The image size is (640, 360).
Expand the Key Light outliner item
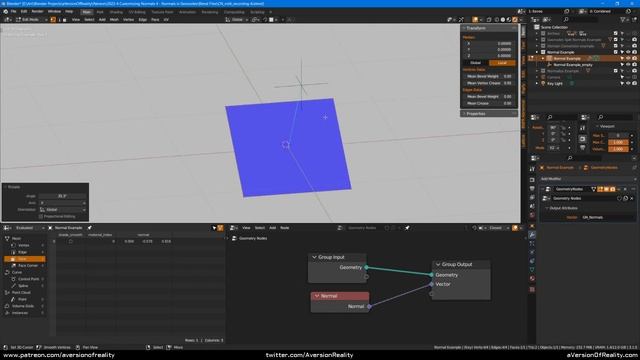(537, 83)
